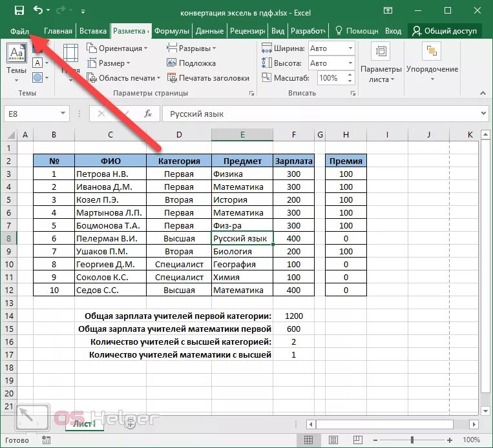This screenshot has height=448, width=493.
Task: Add a new sheet with plus icon
Action: tap(130, 424)
